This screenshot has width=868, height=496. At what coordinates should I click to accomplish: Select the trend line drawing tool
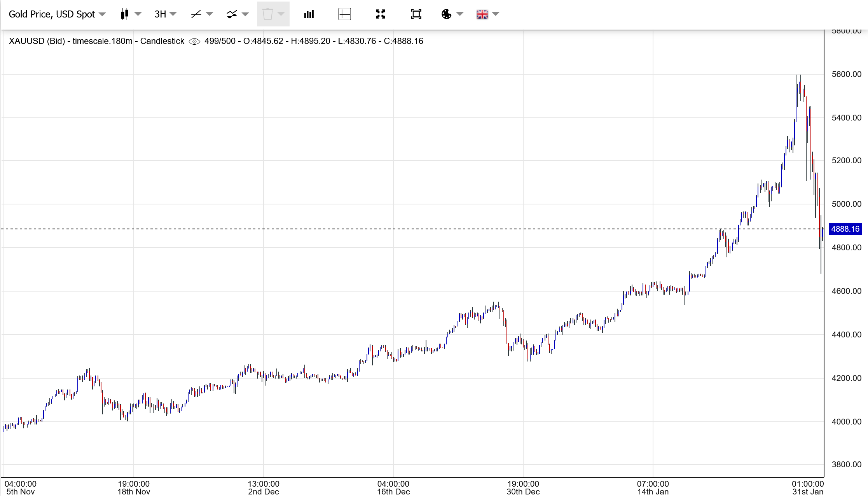tap(196, 14)
